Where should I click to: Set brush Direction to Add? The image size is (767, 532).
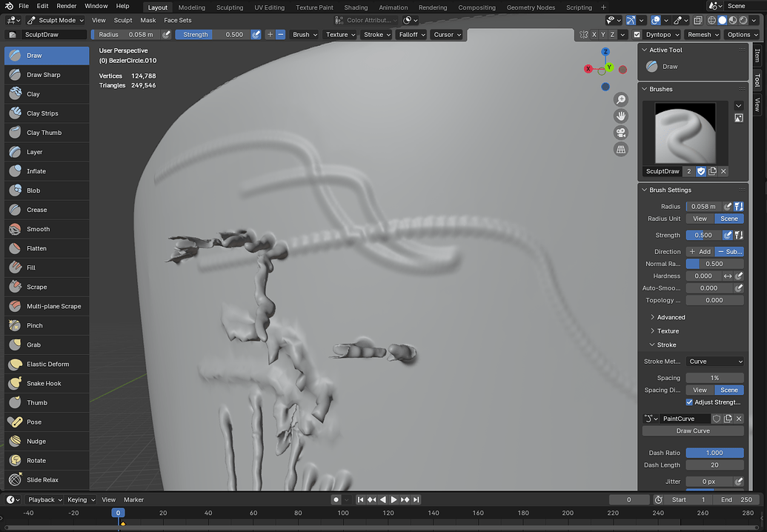point(700,251)
